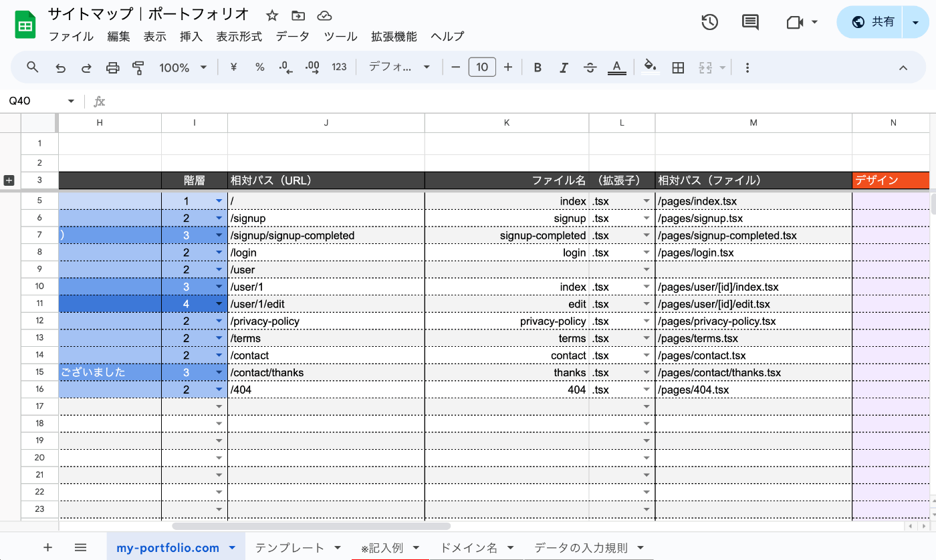The width and height of the screenshot is (936, 560).
Task: Open the 表示 menu
Action: pos(155,37)
